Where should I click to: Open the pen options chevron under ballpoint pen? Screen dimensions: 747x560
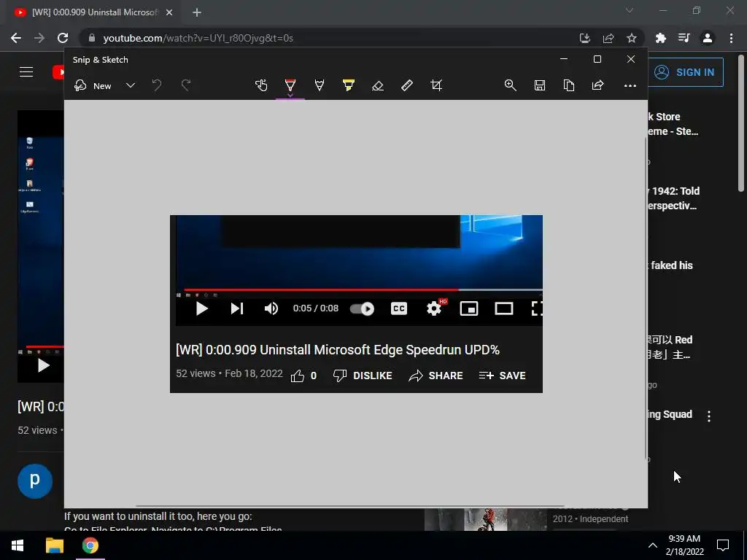[290, 96]
